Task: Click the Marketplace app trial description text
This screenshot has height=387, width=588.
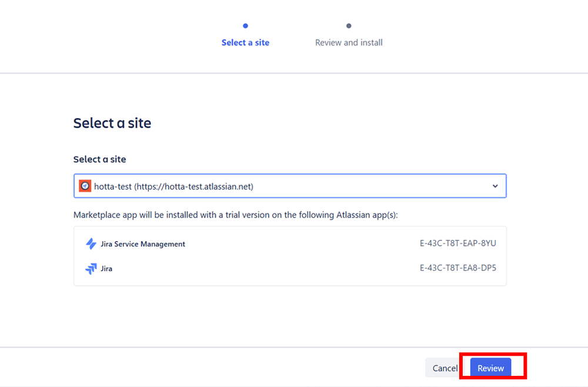Action: click(236, 215)
